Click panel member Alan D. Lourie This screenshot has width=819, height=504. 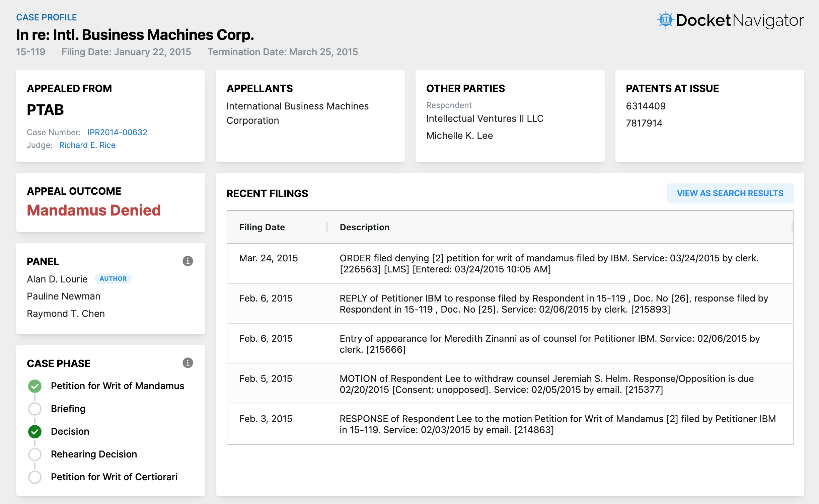point(57,279)
